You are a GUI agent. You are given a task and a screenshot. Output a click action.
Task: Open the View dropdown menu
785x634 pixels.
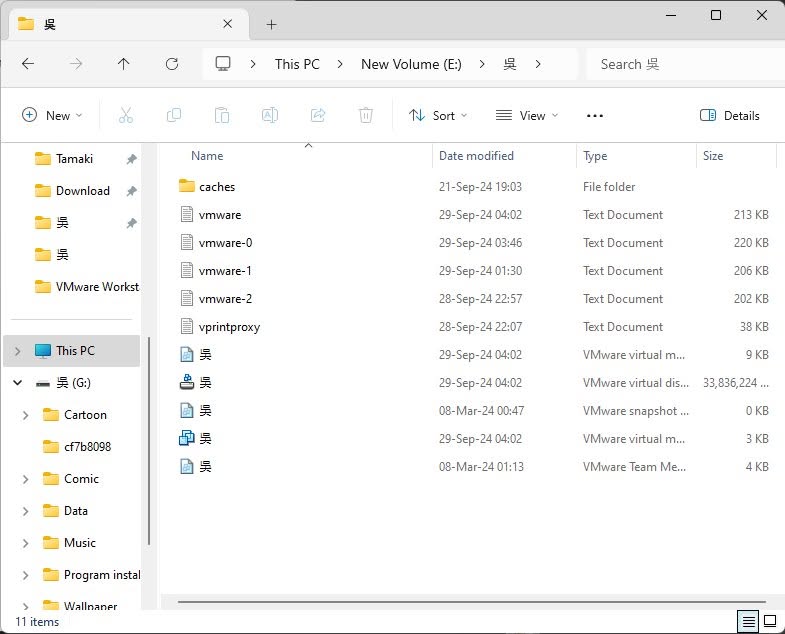(527, 116)
